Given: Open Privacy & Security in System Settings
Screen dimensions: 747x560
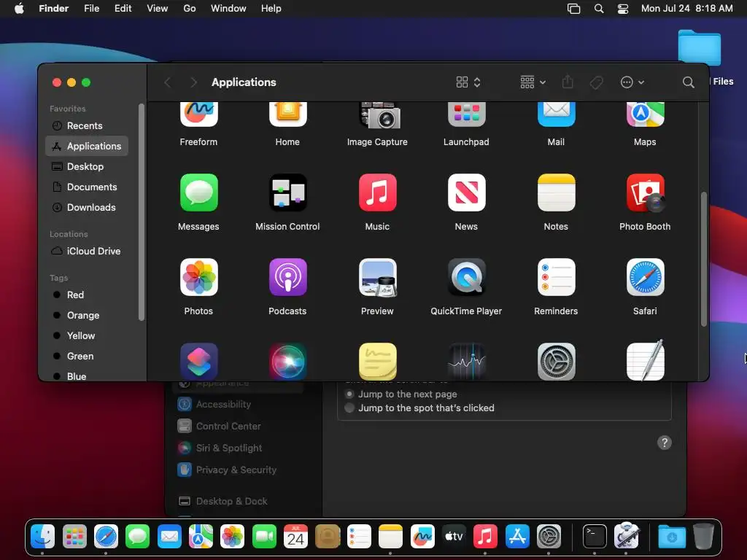Looking at the screenshot, I should pyautogui.click(x=239, y=470).
